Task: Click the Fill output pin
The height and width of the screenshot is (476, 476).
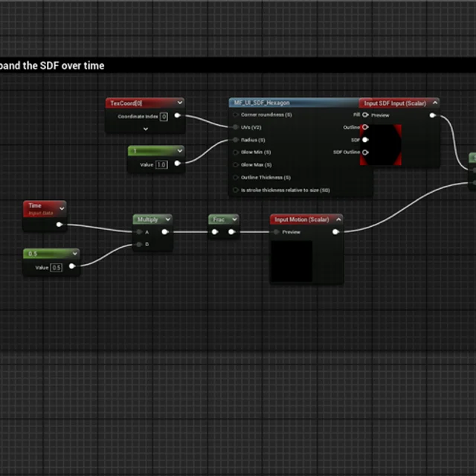Action: tap(365, 115)
